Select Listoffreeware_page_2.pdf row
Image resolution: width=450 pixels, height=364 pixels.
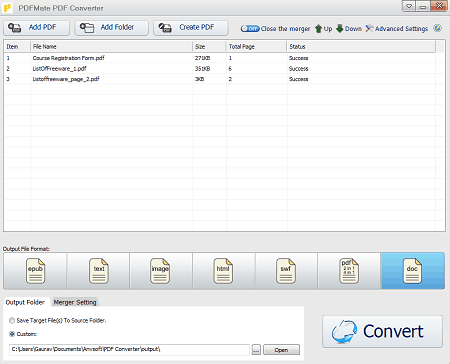point(220,79)
